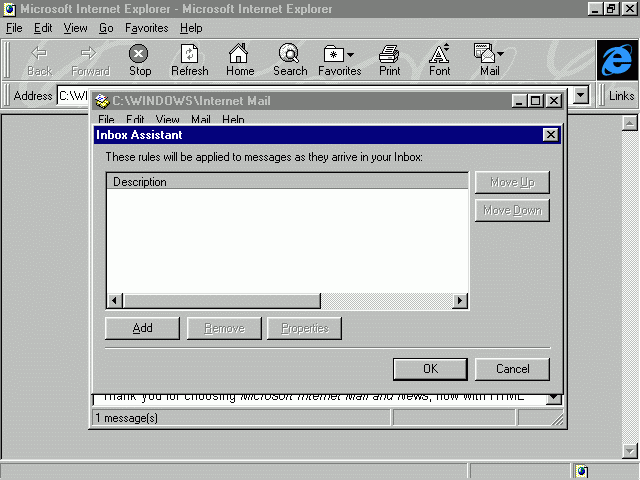
Task: Click the Address field in Internet Explorer
Action: coord(73,96)
